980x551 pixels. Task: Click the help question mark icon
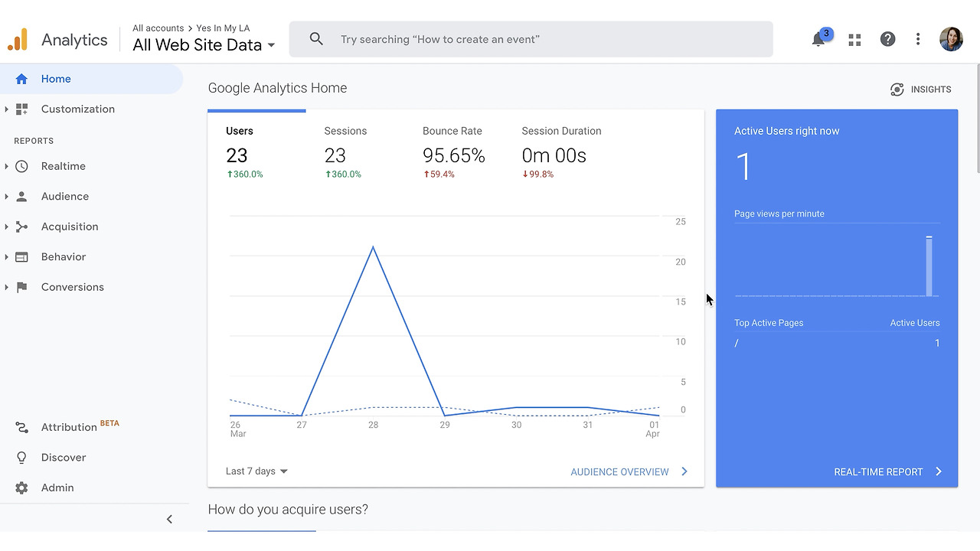click(x=887, y=39)
